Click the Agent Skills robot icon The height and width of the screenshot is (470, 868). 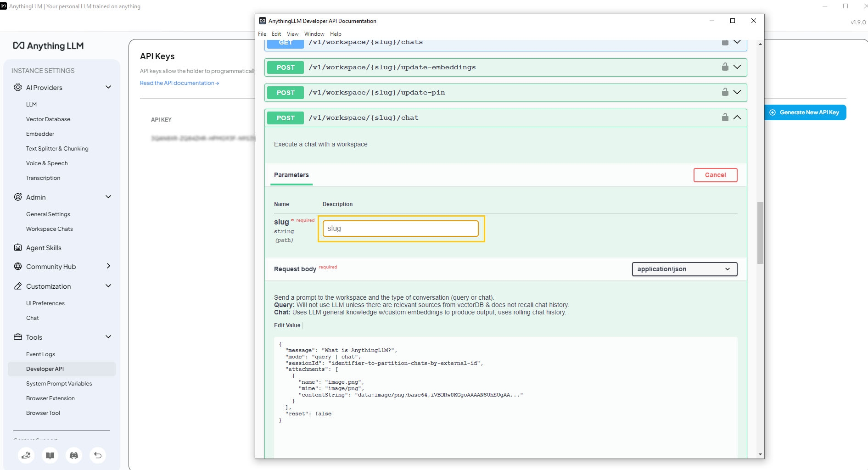pos(17,248)
